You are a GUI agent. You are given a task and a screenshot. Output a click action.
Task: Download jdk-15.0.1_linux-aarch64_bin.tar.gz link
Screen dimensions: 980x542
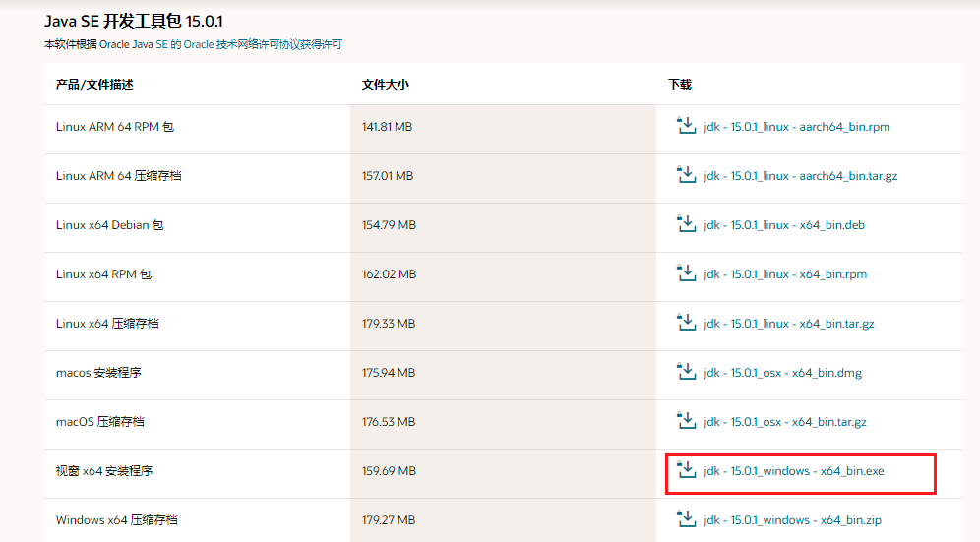coord(800,176)
